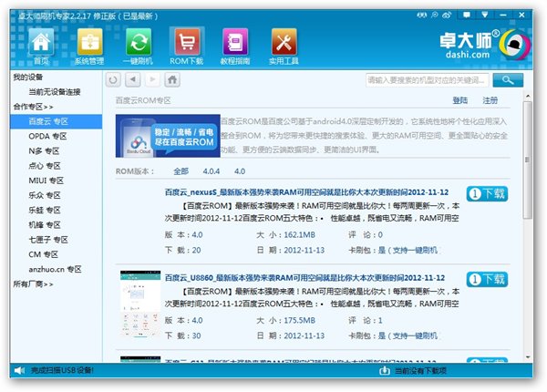Expand the 所有厂商>> section
The width and height of the screenshot is (547, 392).
33,284
